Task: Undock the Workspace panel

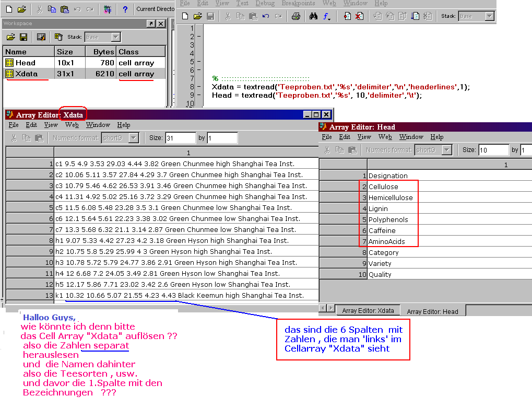Action: click(x=151, y=24)
